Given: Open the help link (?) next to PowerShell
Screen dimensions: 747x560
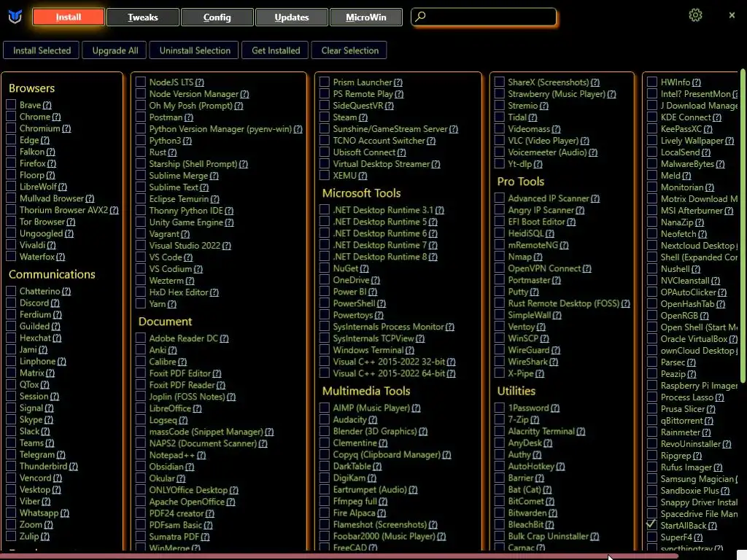Looking at the screenshot, I should [x=382, y=303].
